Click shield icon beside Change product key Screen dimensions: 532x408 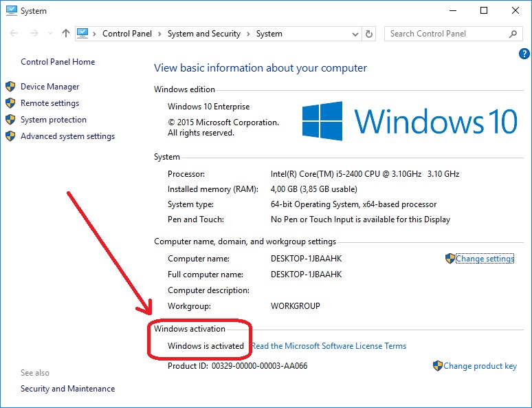[438, 366]
